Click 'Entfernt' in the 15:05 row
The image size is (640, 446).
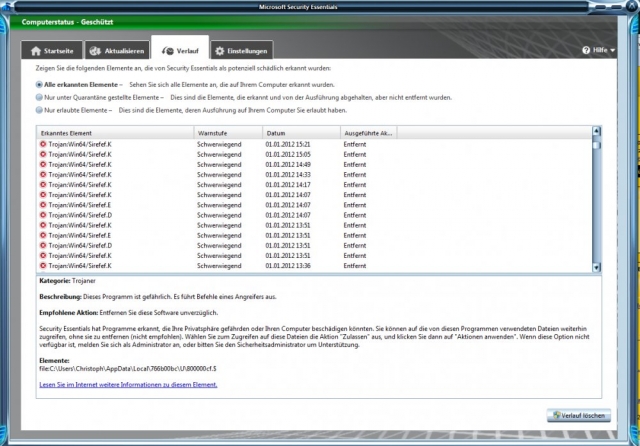click(355, 154)
